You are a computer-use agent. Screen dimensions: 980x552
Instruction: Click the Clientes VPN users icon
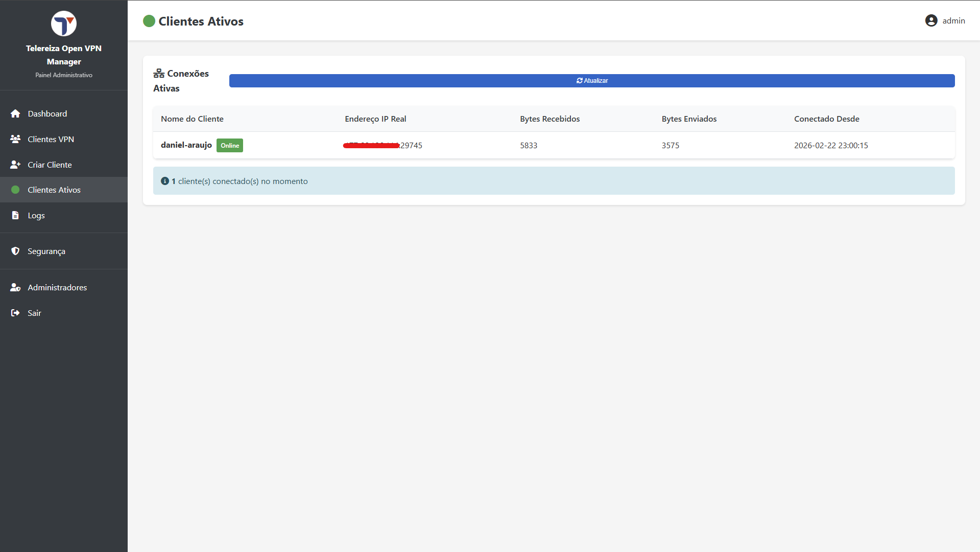click(x=15, y=139)
